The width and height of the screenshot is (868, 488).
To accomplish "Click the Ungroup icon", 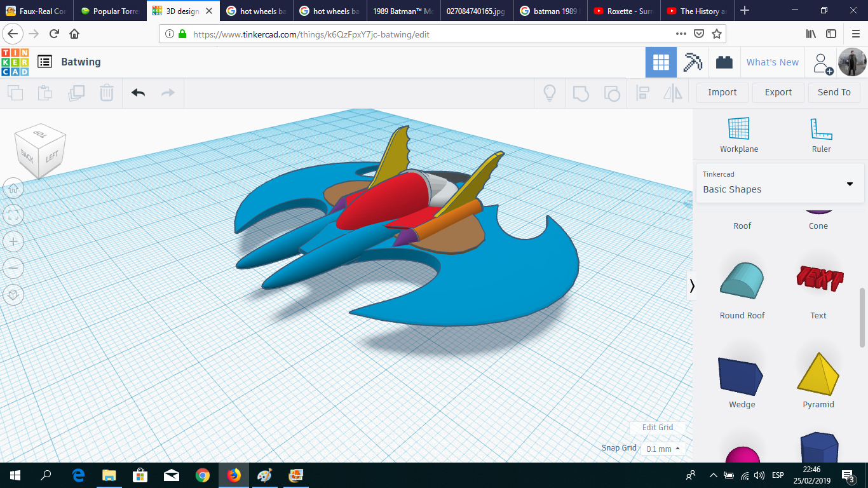I will pyautogui.click(x=611, y=93).
